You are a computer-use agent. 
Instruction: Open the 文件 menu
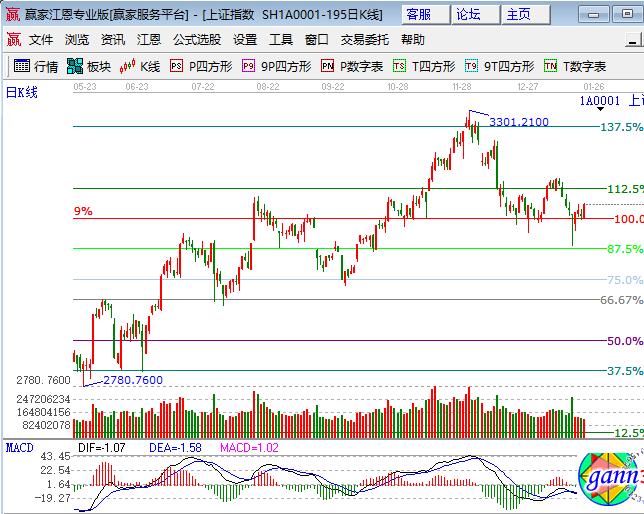click(x=41, y=40)
